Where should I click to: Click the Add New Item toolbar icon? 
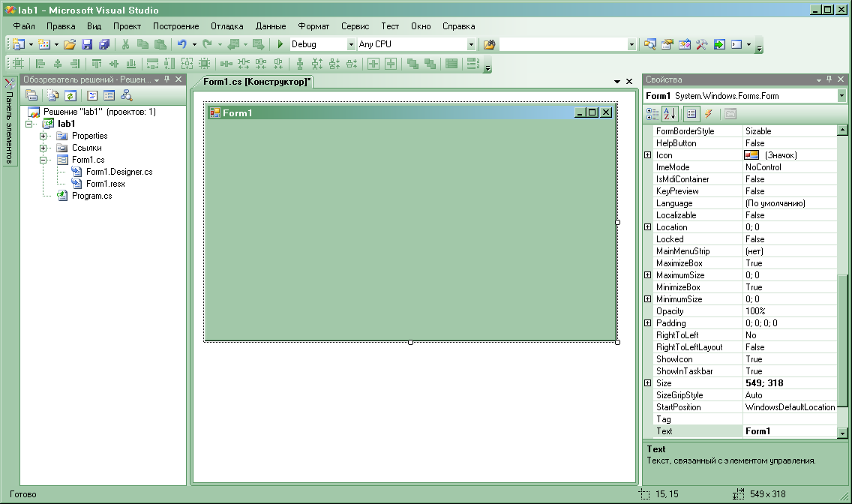click(x=44, y=44)
